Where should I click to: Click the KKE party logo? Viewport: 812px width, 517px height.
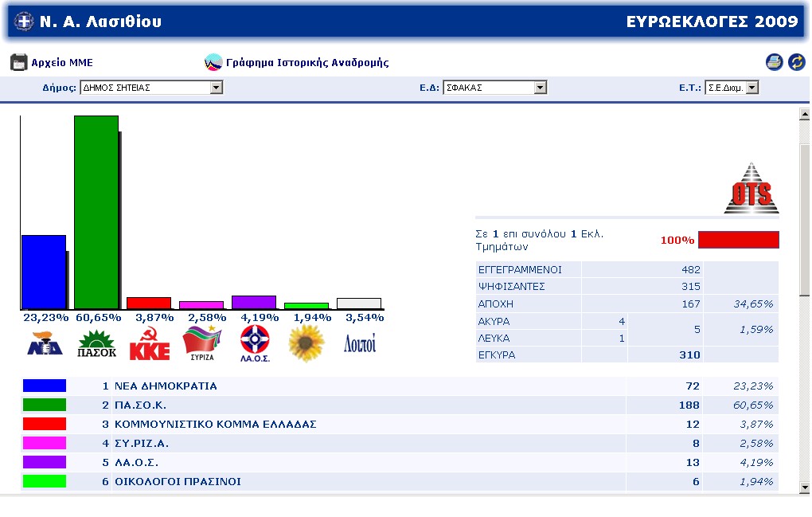point(150,344)
